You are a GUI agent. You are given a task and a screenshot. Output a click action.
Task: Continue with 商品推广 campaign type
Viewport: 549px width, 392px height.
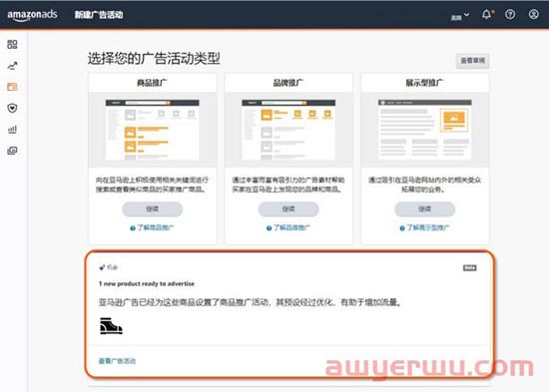click(153, 209)
